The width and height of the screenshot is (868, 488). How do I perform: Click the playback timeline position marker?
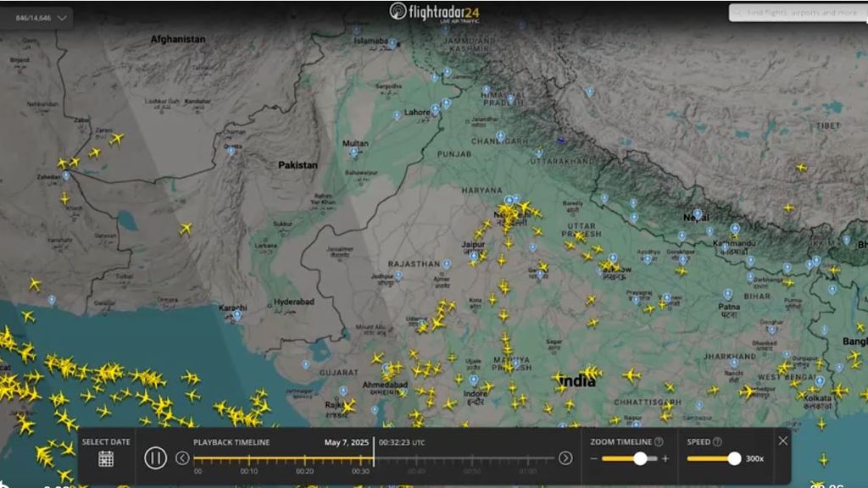(374, 452)
